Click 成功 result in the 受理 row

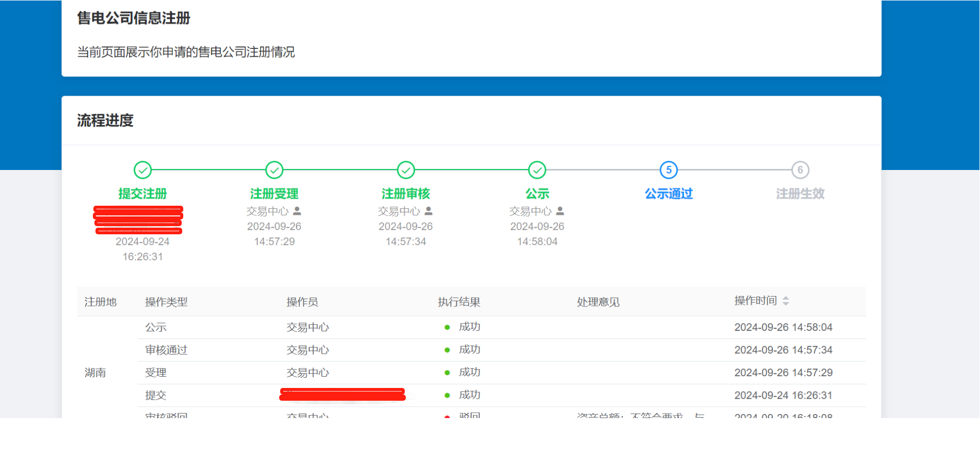pyautogui.click(x=470, y=372)
